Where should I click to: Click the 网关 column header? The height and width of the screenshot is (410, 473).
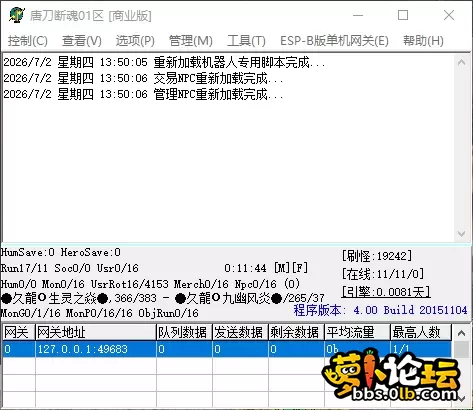(19, 332)
